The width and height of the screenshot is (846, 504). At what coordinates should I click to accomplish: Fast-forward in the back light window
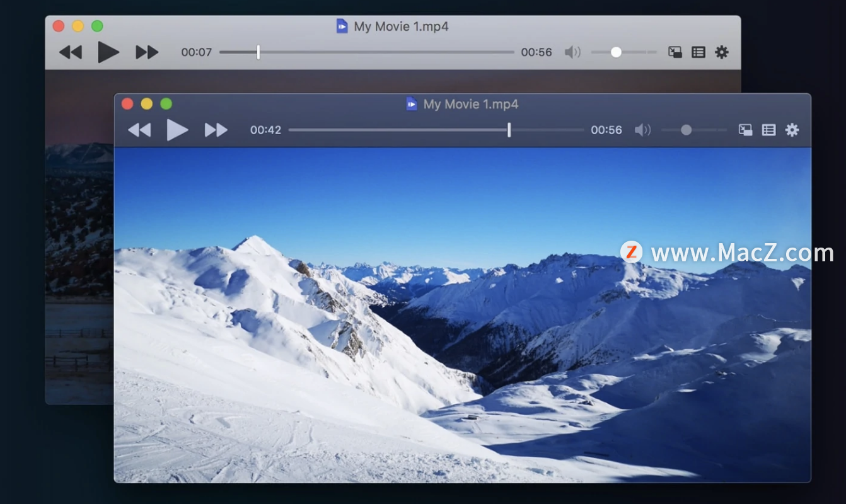point(147,52)
